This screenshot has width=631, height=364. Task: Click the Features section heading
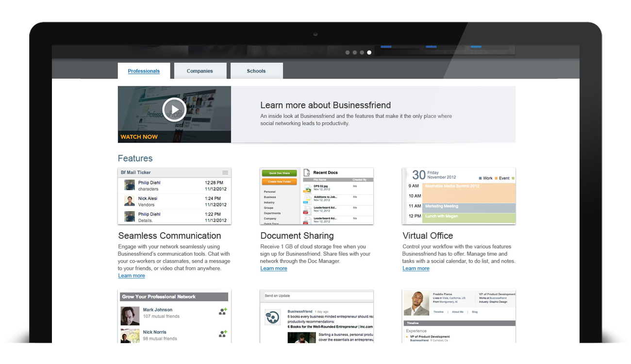point(135,158)
